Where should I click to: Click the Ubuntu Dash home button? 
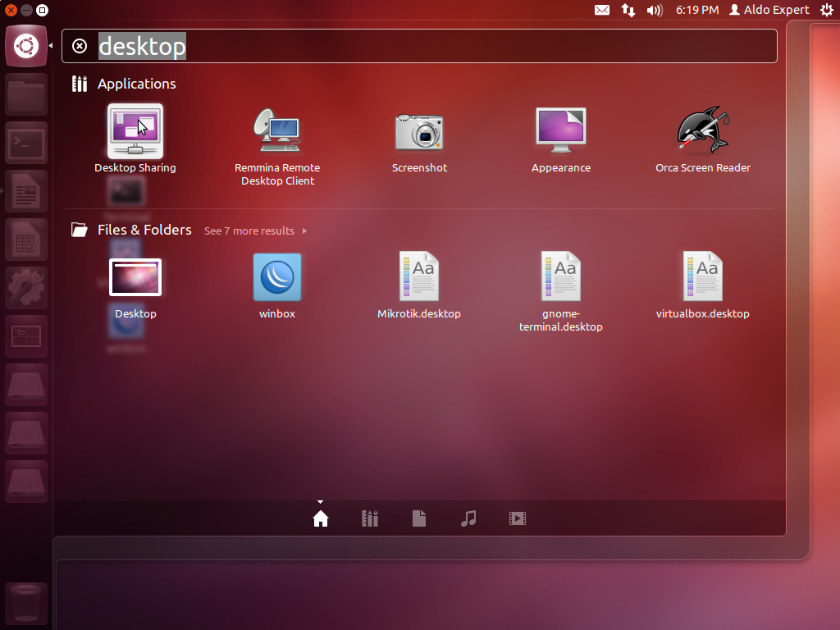pos(26,46)
